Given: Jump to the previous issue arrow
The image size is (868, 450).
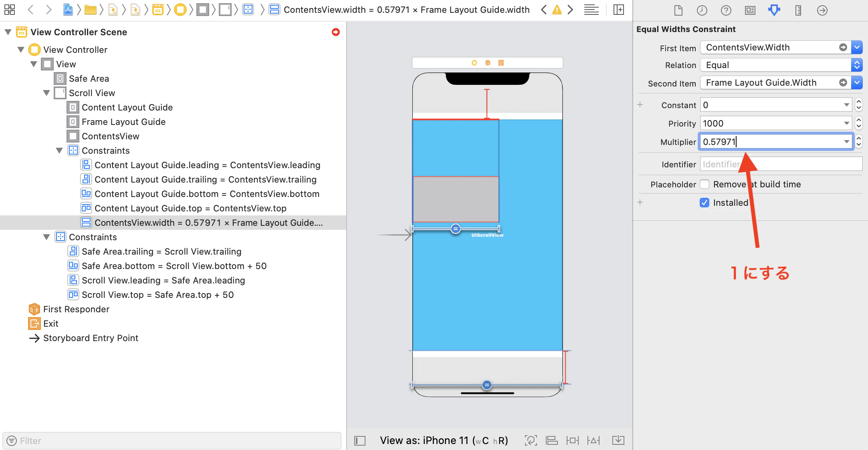Looking at the screenshot, I should click(x=543, y=10).
